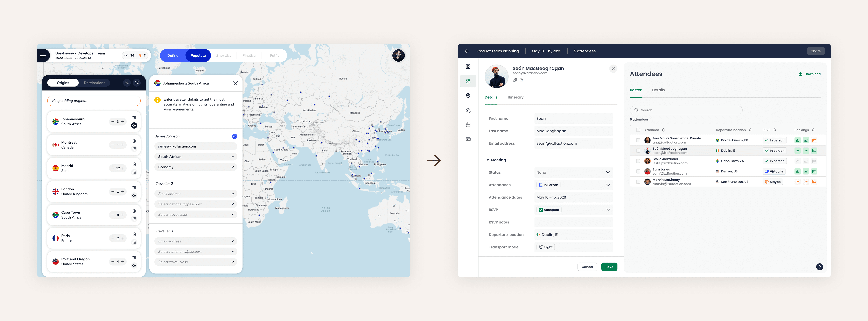Open the South African nationality dropdown
Screen dimensions: 868x321
coord(196,157)
